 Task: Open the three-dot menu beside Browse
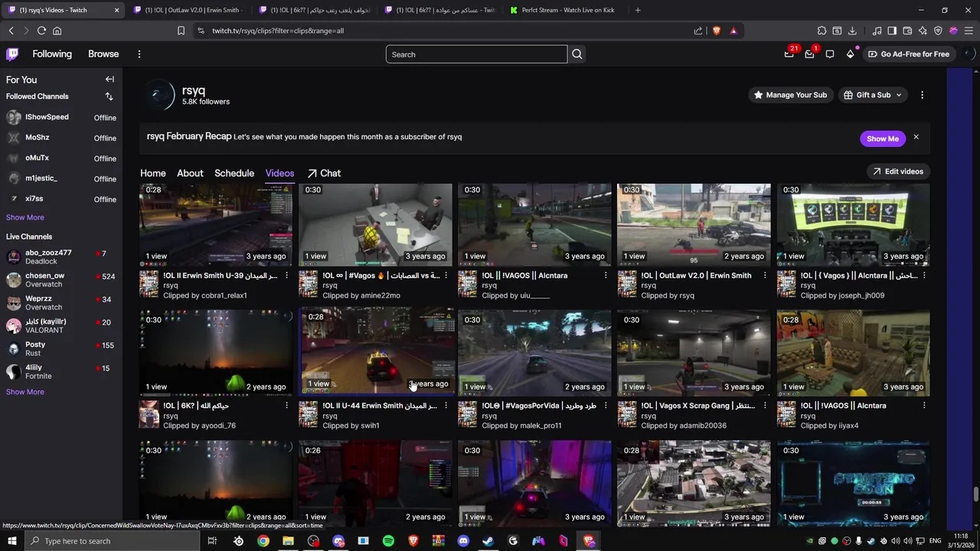click(x=139, y=54)
